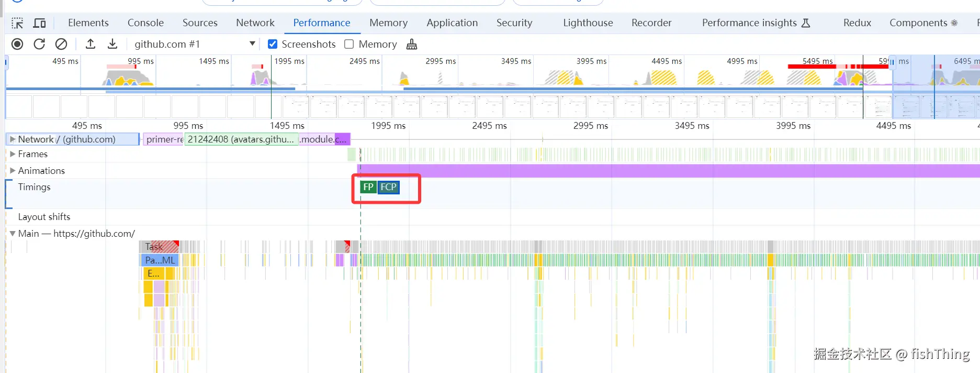Toggle the device toolbar icon
Image resolution: width=980 pixels, height=373 pixels.
point(39,23)
